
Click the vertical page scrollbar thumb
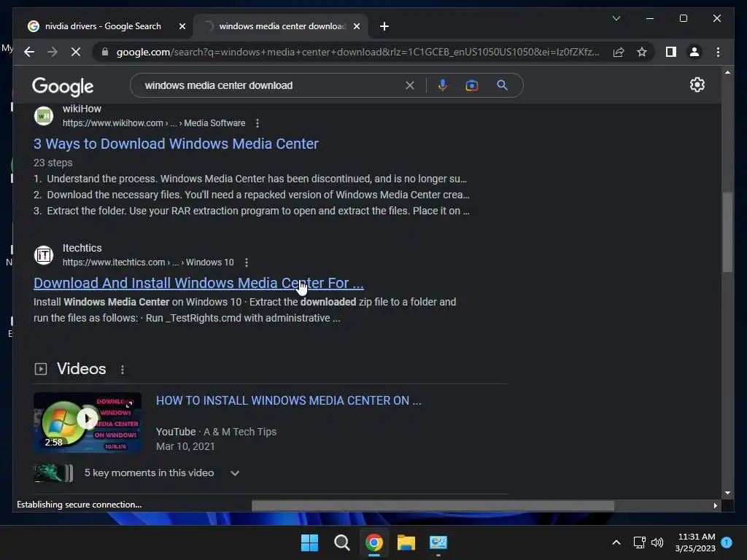point(727,232)
